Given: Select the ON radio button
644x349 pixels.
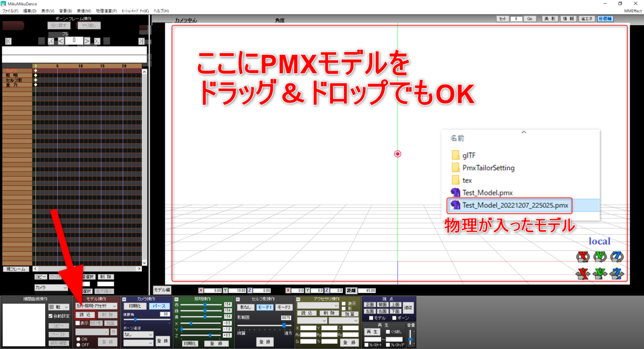Looking at the screenshot, I should pyautogui.click(x=78, y=339).
